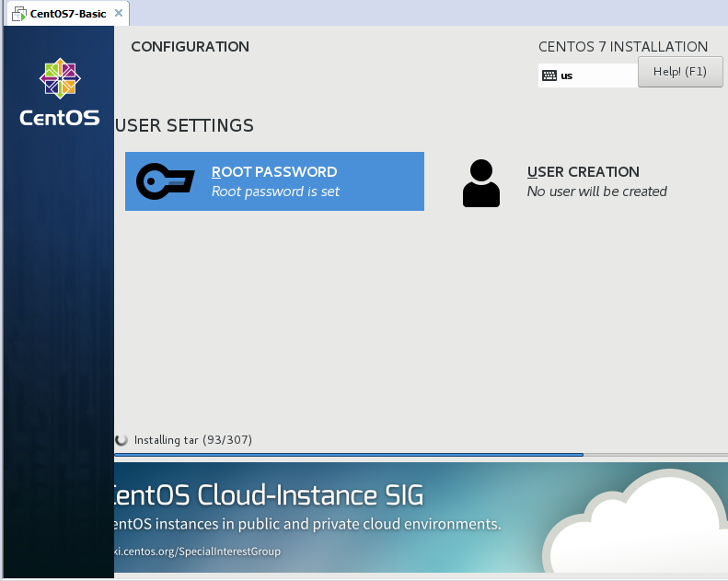Click the CONFIGURATION heading
728x581 pixels.
click(x=190, y=46)
